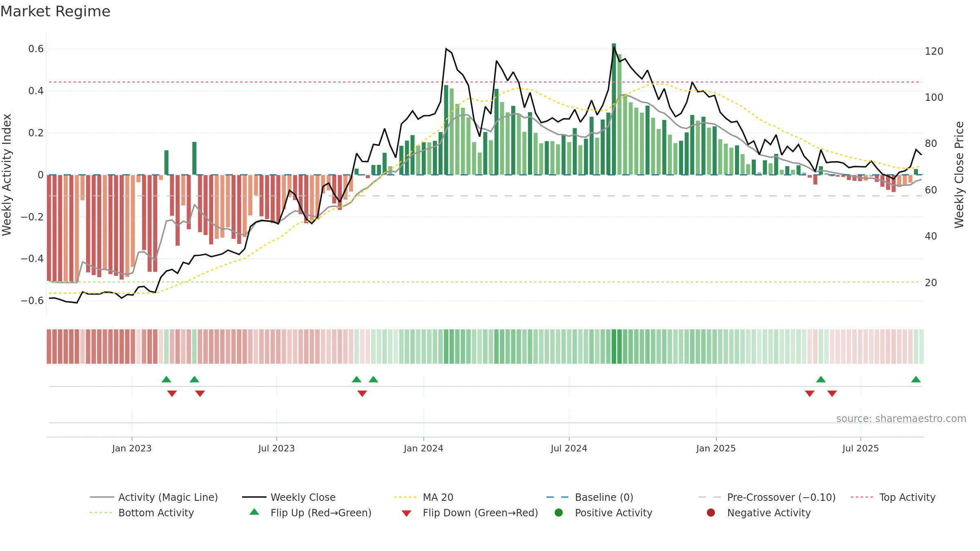Click the source: sharemaestro.com text
980x551 pixels.
[x=901, y=418]
